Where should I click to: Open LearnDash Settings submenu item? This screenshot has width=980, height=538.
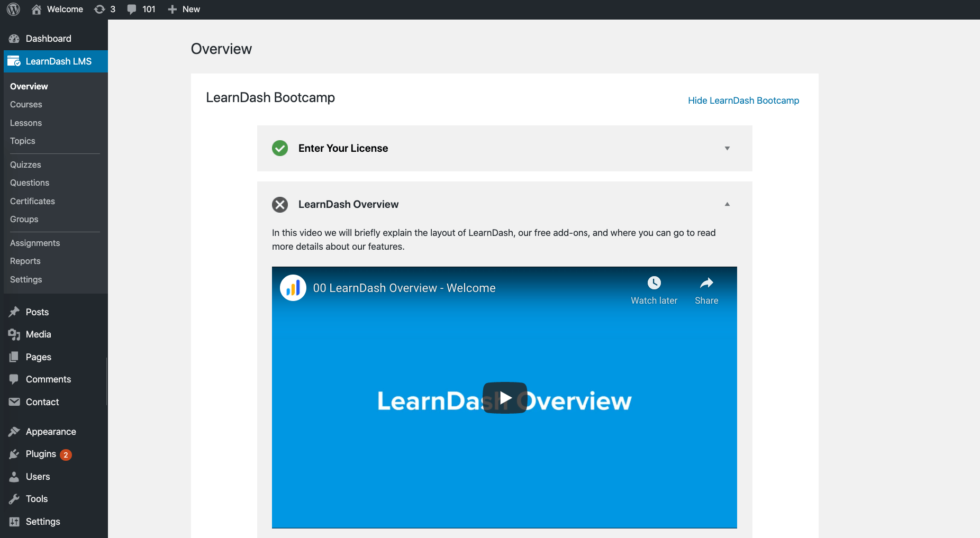pos(26,279)
